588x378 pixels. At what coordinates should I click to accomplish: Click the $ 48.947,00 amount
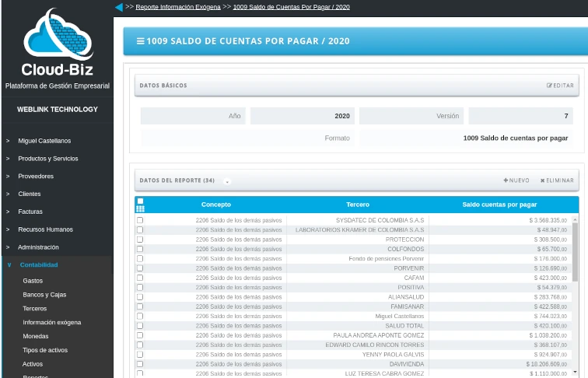552,229
